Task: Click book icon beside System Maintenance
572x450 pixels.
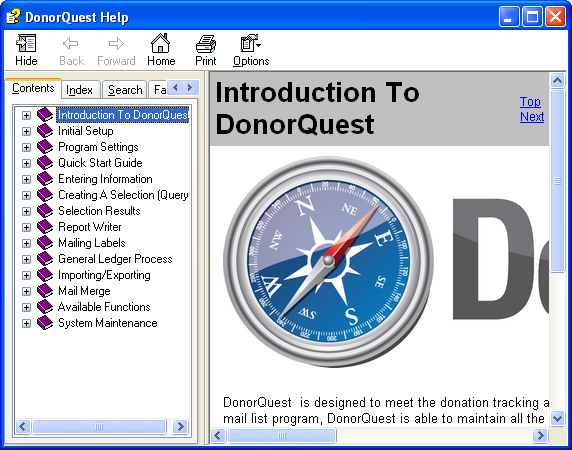Action: pos(45,323)
